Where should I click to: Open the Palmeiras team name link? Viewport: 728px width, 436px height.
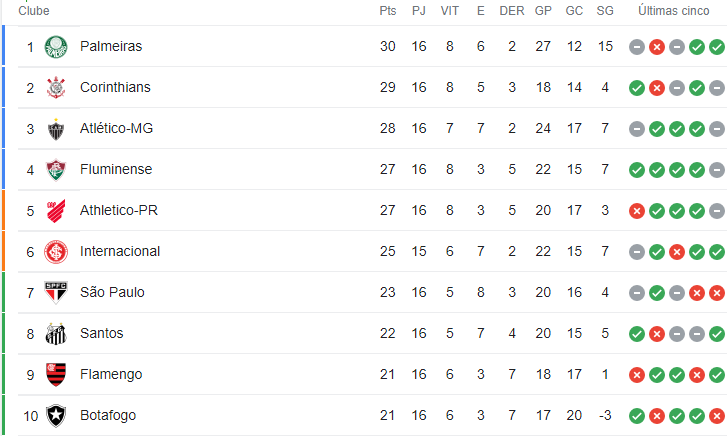(111, 46)
